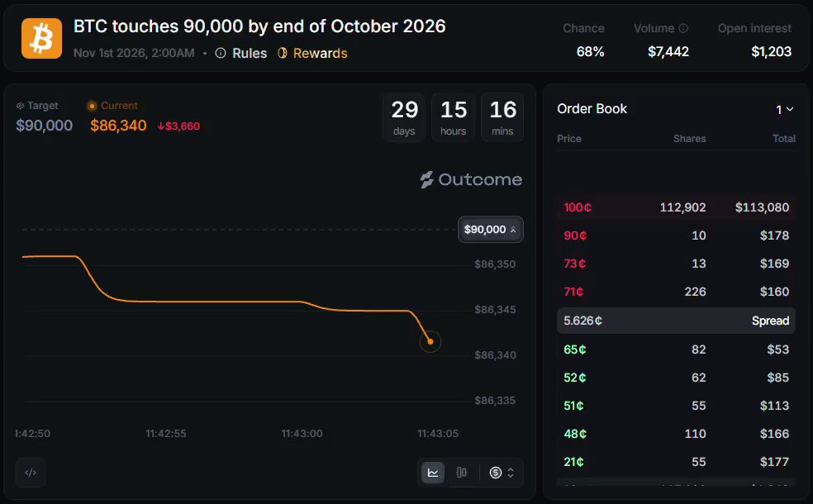Click the $1,203 Open interest value
The width and height of the screenshot is (813, 504).
click(772, 51)
